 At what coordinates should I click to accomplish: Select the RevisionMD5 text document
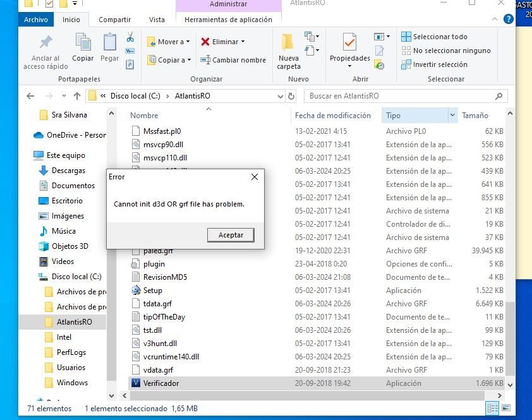coord(165,277)
